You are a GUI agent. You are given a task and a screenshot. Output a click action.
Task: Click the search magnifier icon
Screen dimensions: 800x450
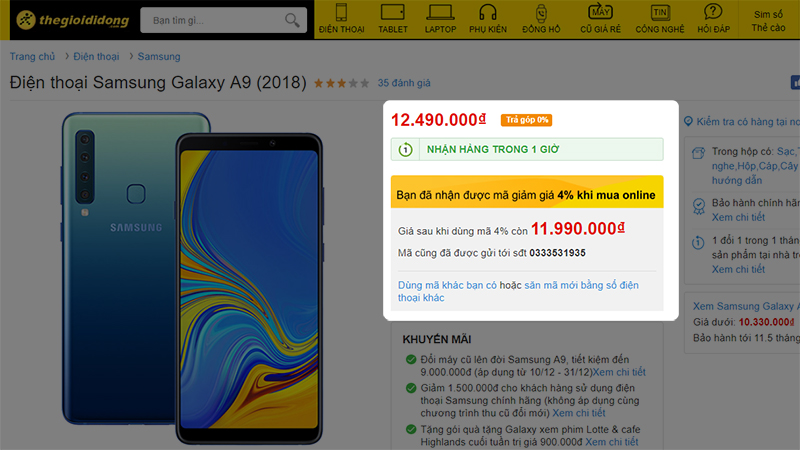click(292, 20)
